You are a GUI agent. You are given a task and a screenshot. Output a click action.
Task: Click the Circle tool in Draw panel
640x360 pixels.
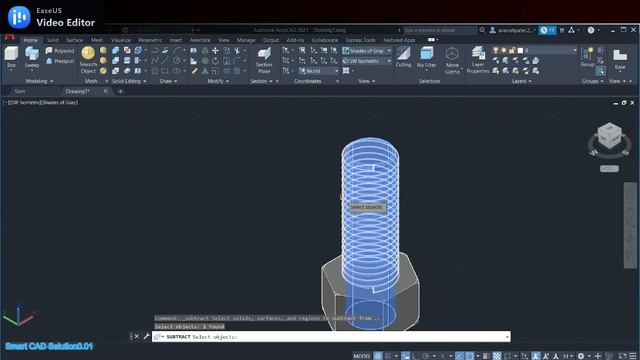click(176, 60)
